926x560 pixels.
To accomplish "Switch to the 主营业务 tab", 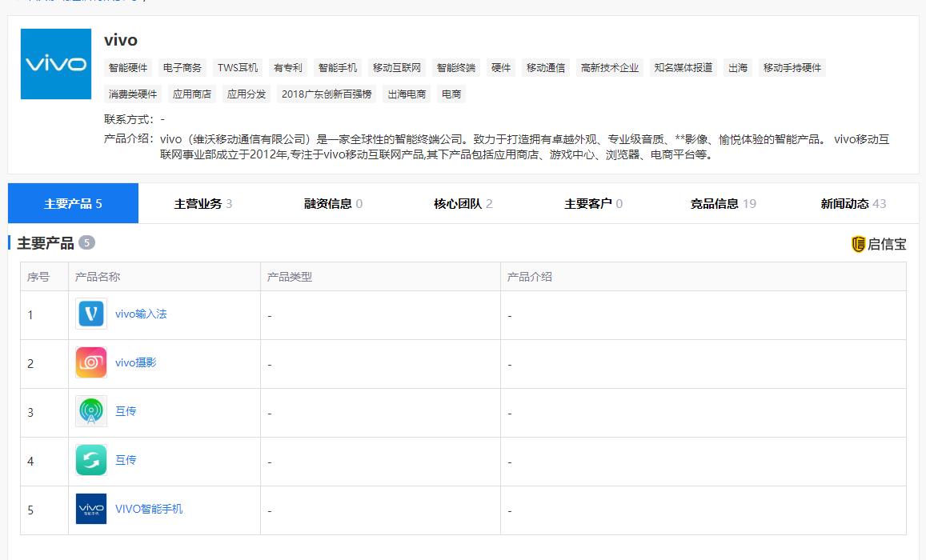I will [x=202, y=204].
